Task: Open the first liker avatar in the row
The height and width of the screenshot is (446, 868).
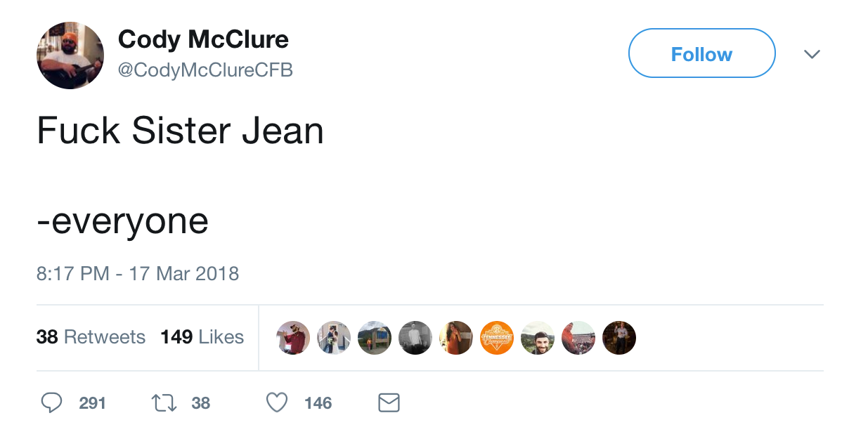Action: click(293, 338)
